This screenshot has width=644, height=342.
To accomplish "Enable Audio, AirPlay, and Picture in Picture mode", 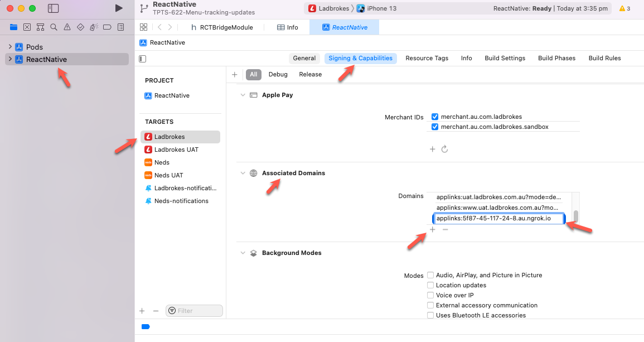I will [x=430, y=275].
